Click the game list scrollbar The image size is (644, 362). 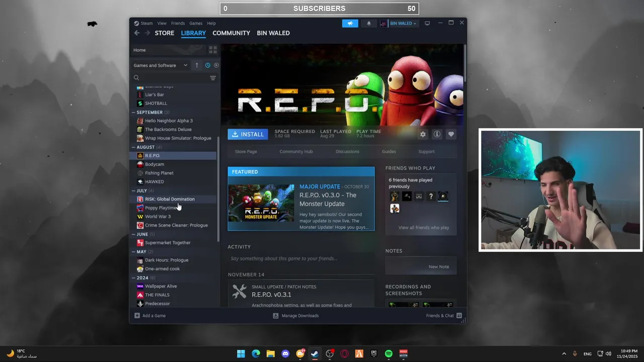pos(218,189)
